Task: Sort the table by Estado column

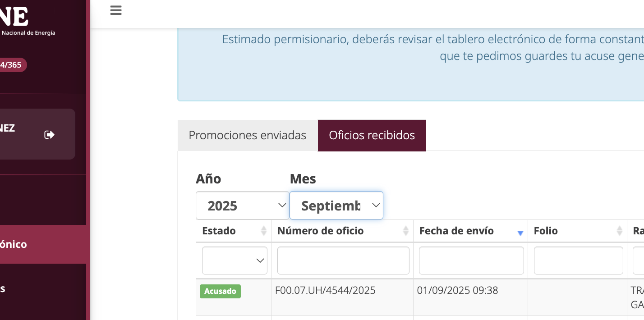Action: [264, 231]
